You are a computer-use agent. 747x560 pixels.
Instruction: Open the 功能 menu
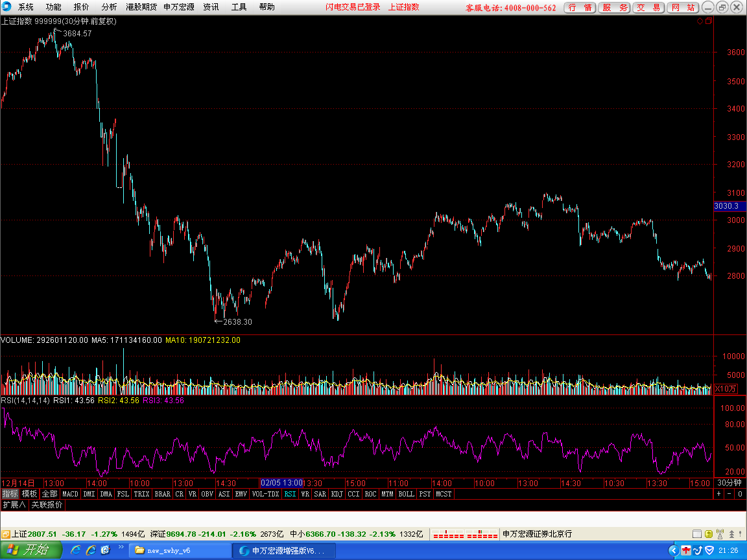tap(53, 7)
